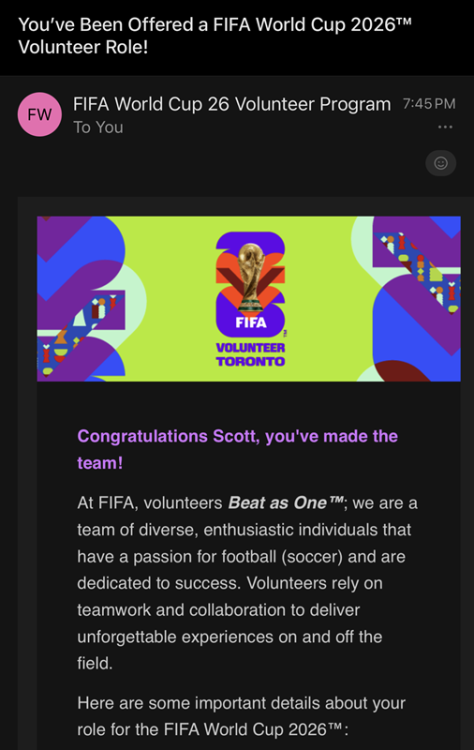The height and width of the screenshot is (750, 474).
Task: Click the 'Volunteer Role!' subject line
Action: tap(83, 47)
